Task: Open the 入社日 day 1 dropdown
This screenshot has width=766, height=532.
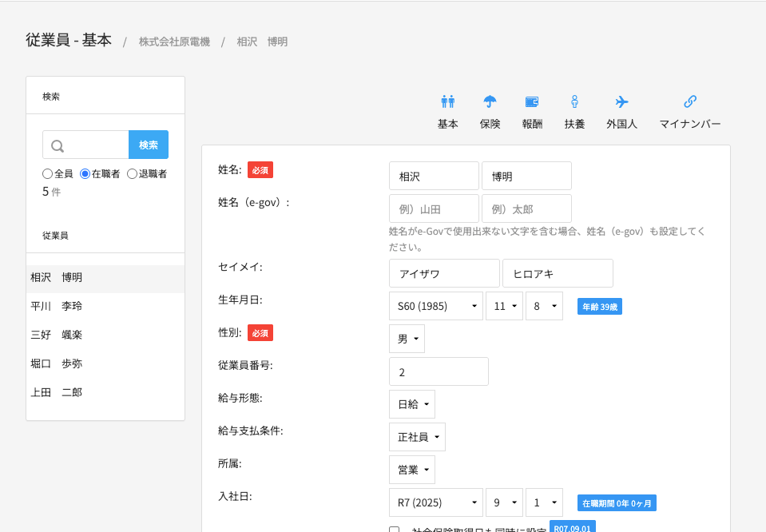Action: click(x=544, y=502)
